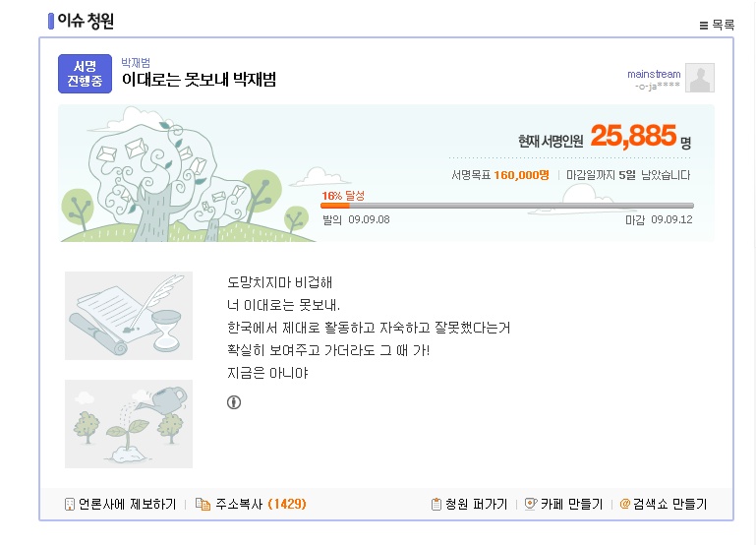The height and width of the screenshot is (545, 756).
Task: Click the cafe icon beside 카페 만들기
Action: click(x=531, y=505)
